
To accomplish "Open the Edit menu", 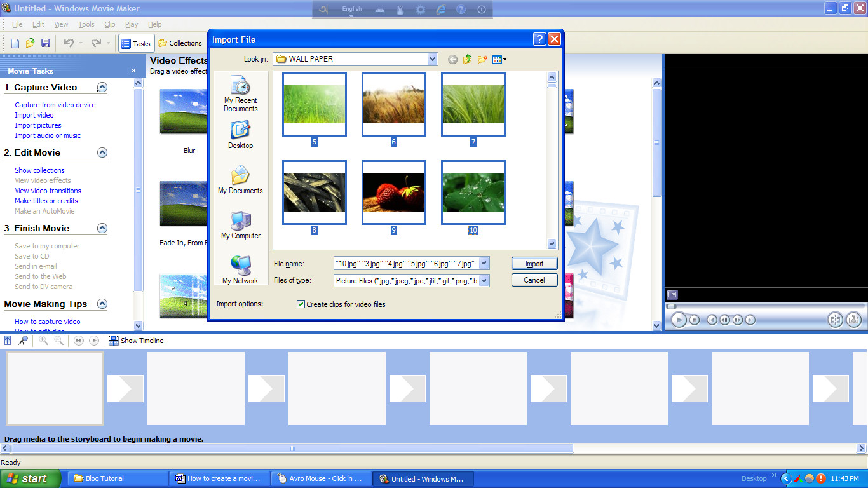I will [x=38, y=25].
